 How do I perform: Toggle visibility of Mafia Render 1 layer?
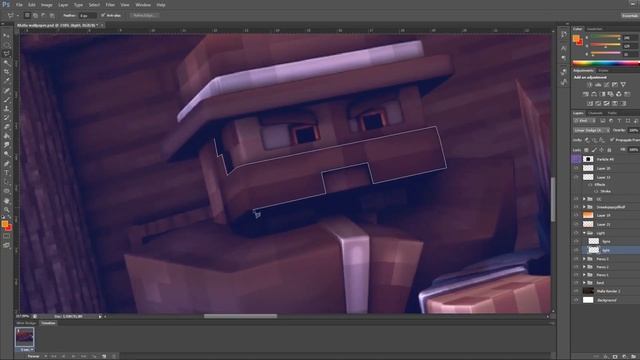(576, 291)
